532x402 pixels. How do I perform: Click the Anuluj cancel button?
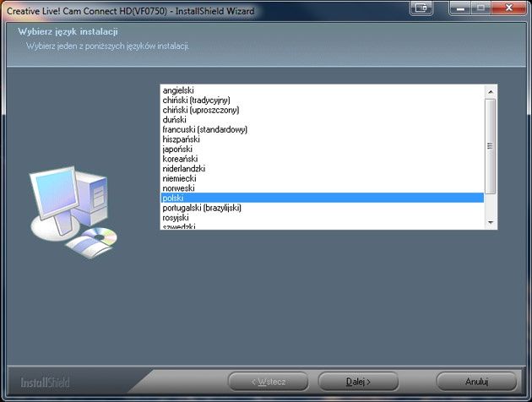click(x=476, y=382)
